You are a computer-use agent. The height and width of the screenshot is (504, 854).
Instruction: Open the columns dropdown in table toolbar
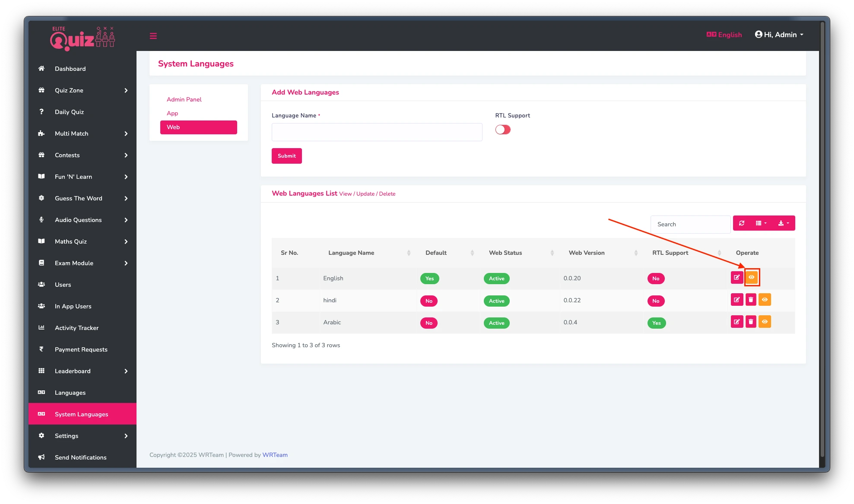click(x=761, y=223)
